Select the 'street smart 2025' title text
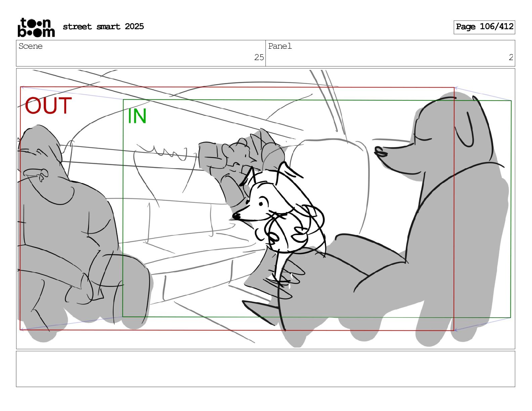The image size is (532, 411). (x=103, y=27)
